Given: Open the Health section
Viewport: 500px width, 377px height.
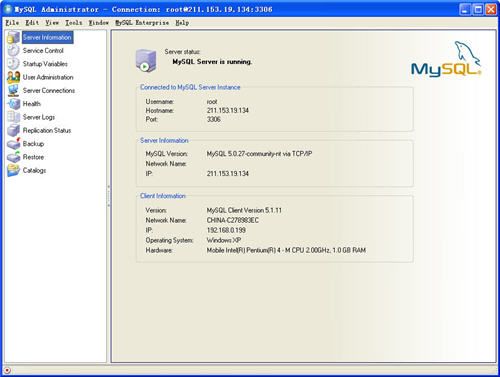Looking at the screenshot, I should [32, 104].
